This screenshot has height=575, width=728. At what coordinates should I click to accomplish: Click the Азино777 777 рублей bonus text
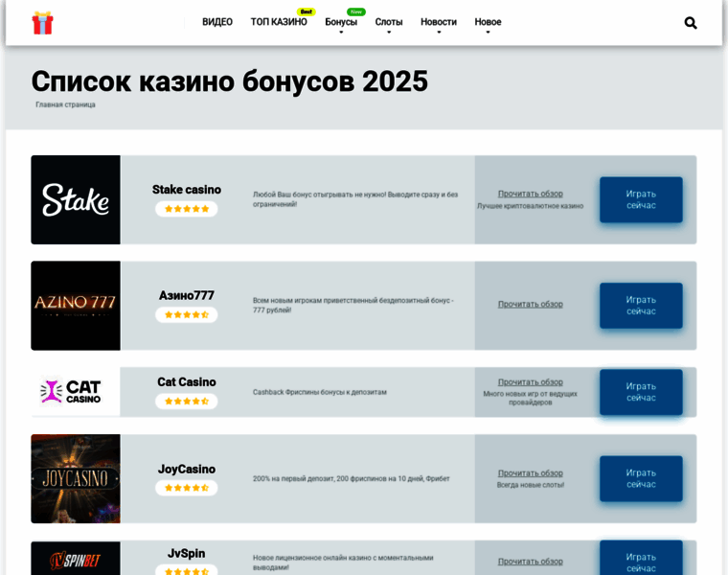[353, 305]
